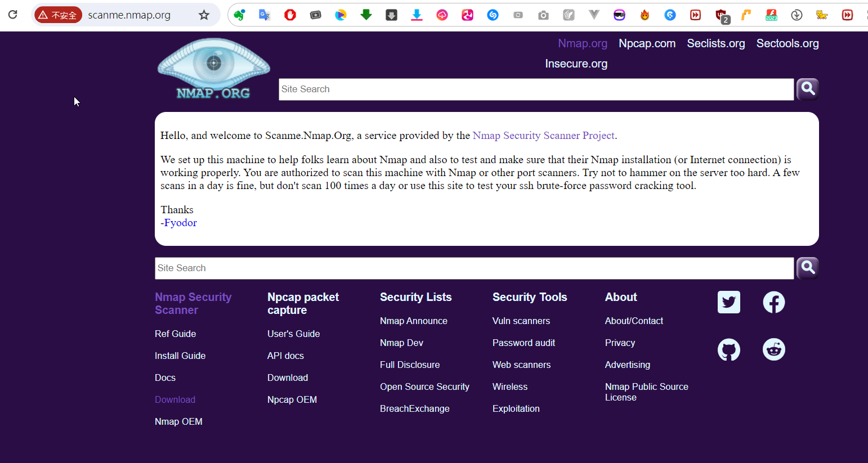Open the blue Shazam extension icon
The height and width of the screenshot is (463, 868).
[x=493, y=15]
